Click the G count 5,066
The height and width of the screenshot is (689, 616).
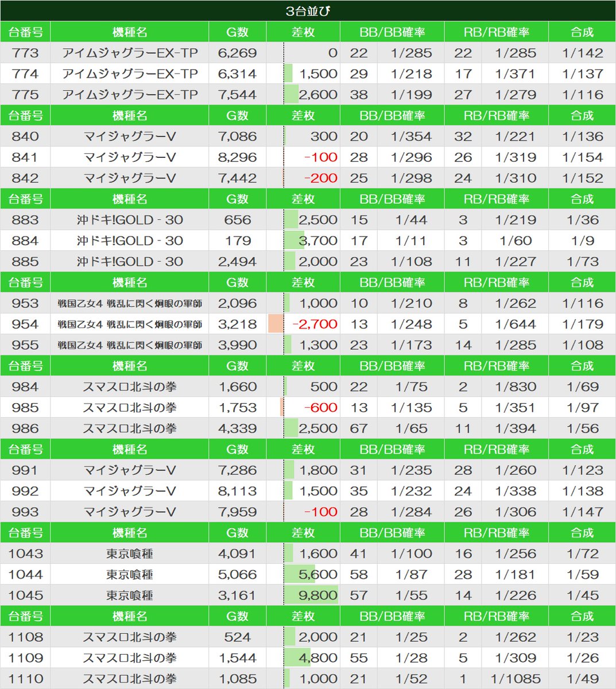pyautogui.click(x=238, y=575)
